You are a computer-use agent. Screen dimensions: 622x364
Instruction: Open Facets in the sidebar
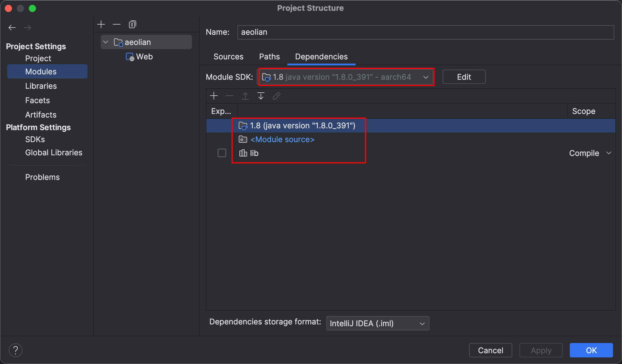(x=37, y=100)
